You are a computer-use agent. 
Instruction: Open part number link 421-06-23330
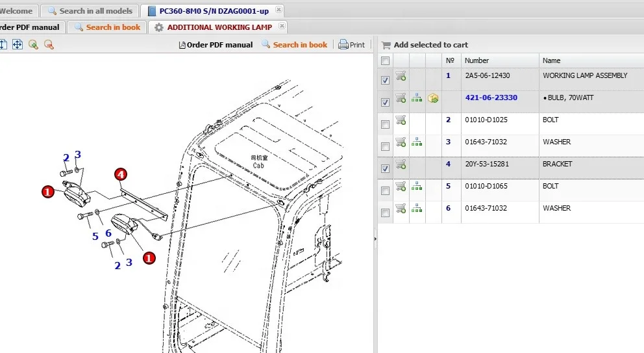click(x=491, y=98)
